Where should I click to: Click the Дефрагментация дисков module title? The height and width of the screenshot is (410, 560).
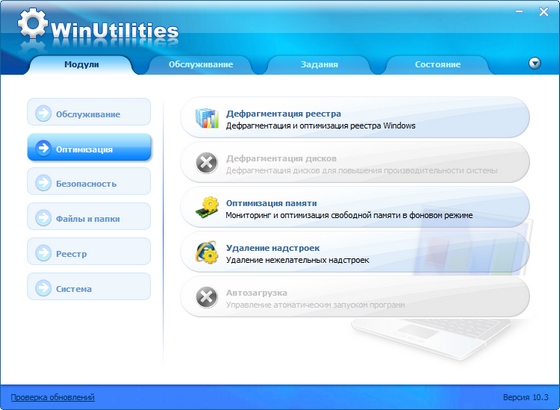click(x=281, y=158)
